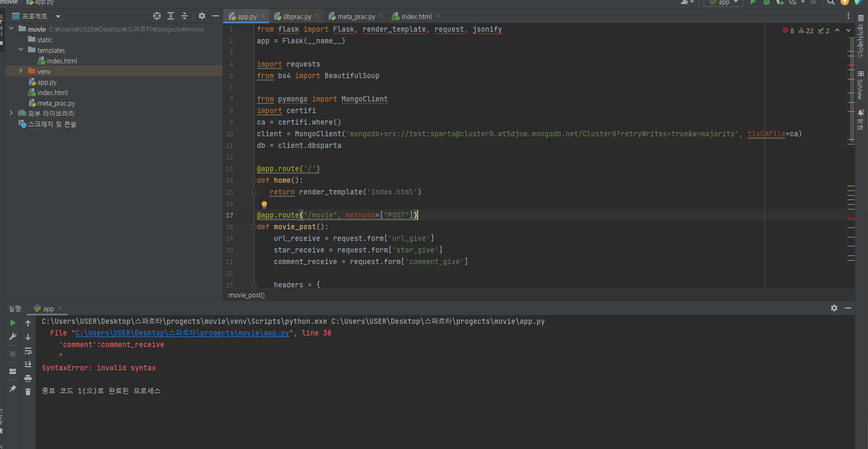The height and width of the screenshot is (449, 868).
Task: Hide the Run tool window
Action: [x=848, y=308]
